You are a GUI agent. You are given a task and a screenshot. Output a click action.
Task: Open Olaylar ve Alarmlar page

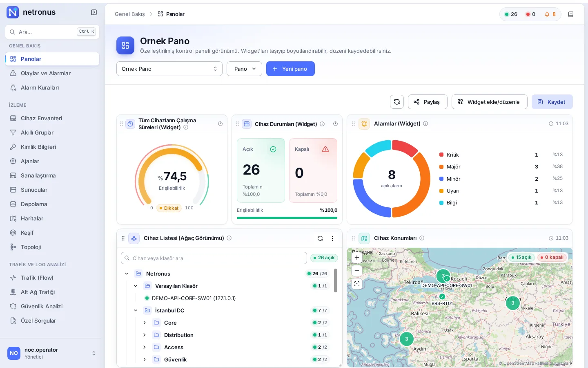(52, 73)
